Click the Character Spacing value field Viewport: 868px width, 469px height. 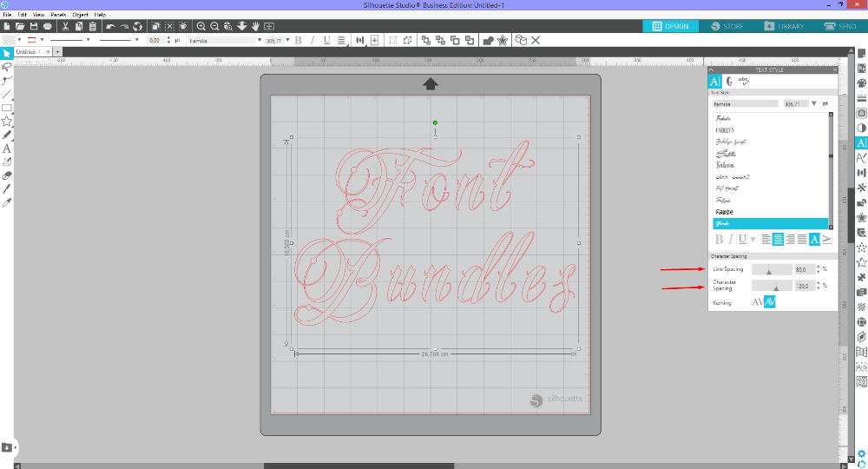pos(805,286)
